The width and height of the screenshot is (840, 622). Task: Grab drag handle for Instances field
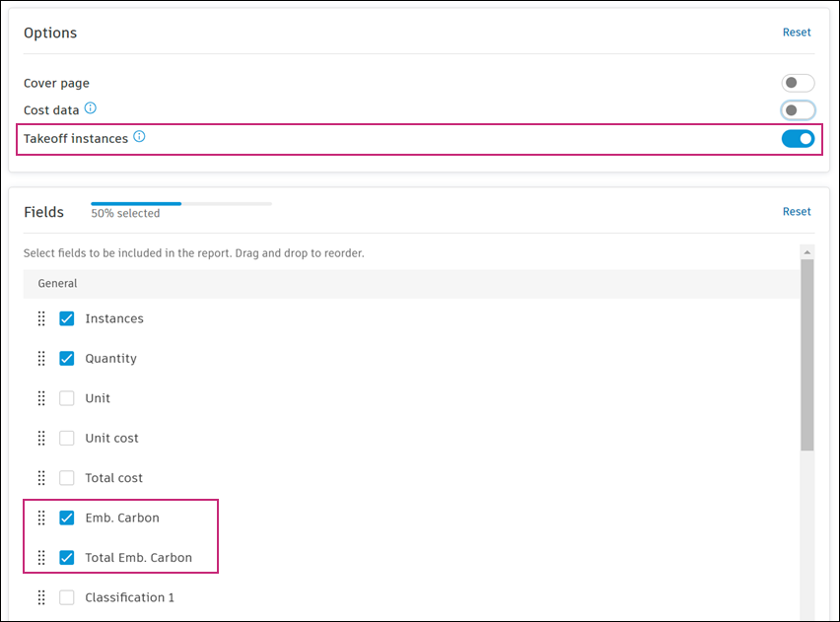click(41, 318)
